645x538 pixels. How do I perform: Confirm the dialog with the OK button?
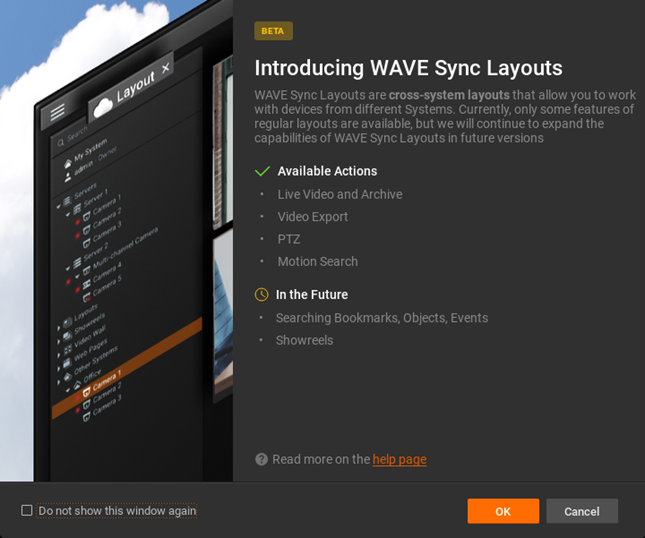click(503, 511)
